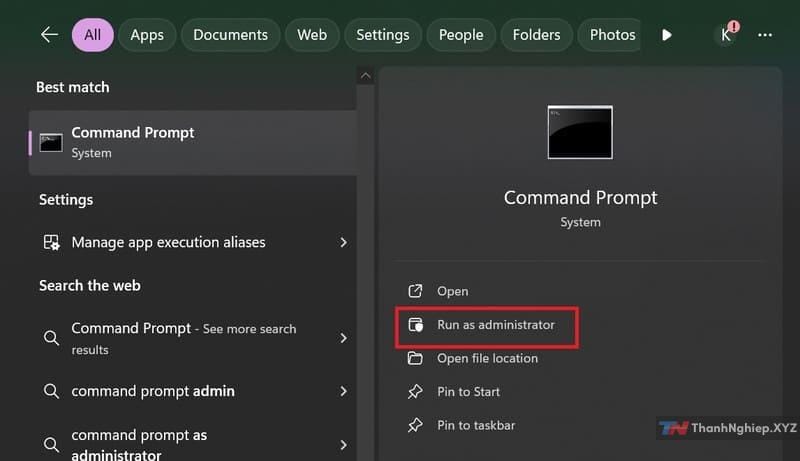Viewport: 800px width, 461px height.
Task: Switch to the Documents filter
Action: [x=230, y=35]
